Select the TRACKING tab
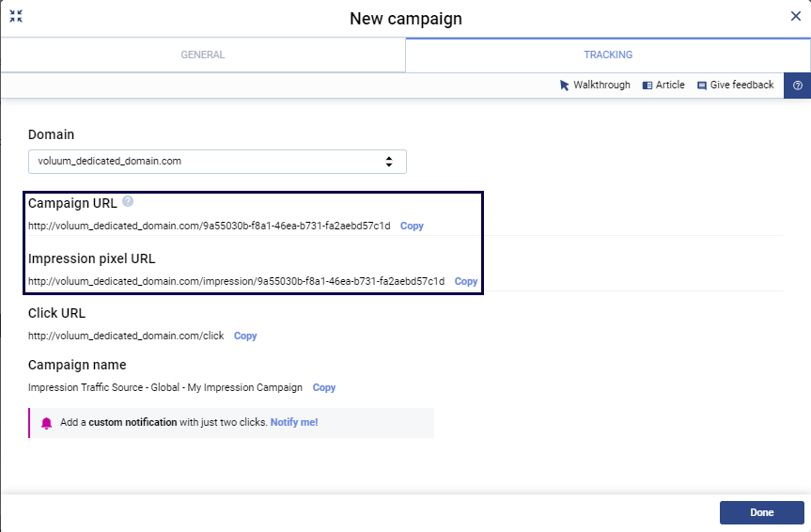811x532 pixels. [x=607, y=55]
